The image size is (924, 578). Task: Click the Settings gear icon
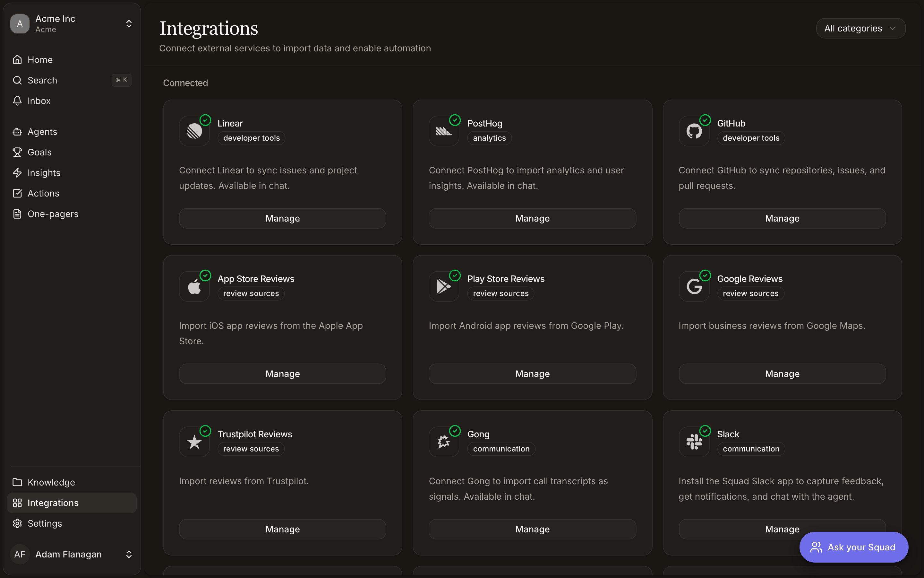(17, 523)
